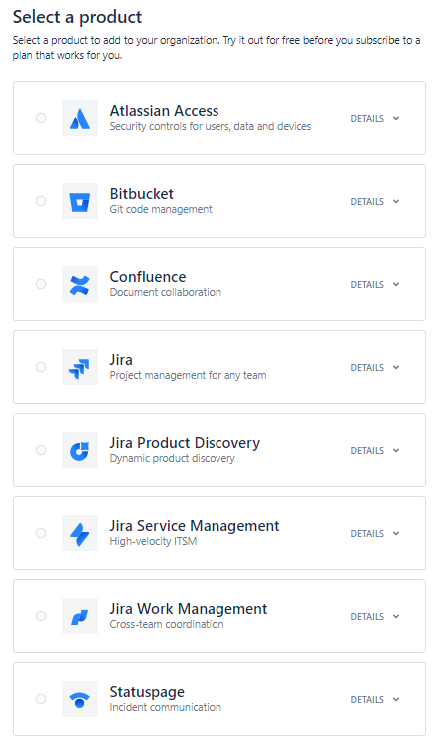Click 'Dynamic product discovery' description
The height and width of the screenshot is (745, 435).
tap(172, 458)
